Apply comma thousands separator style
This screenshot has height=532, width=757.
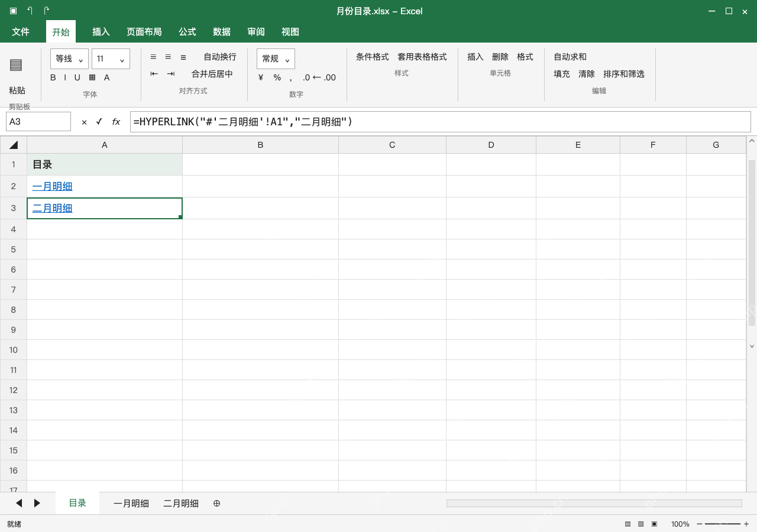291,78
